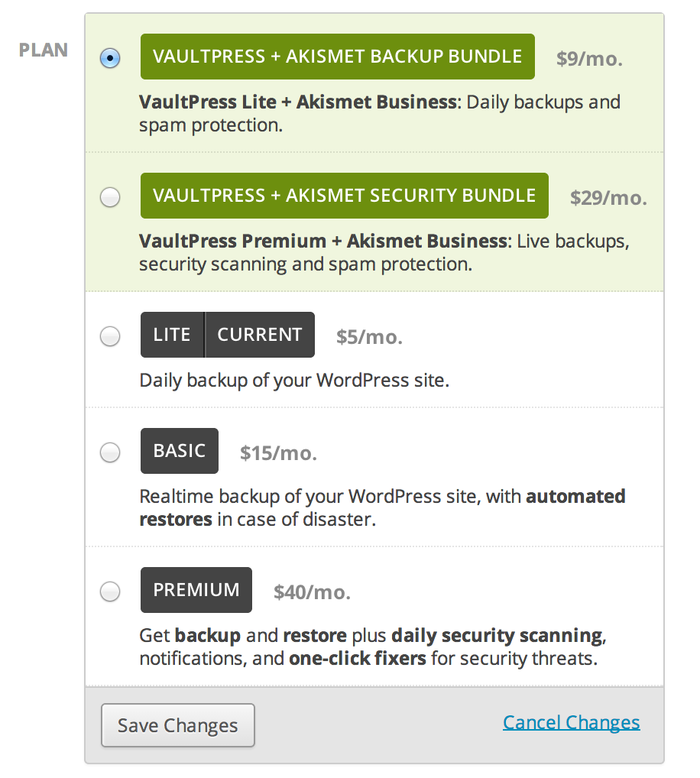
Task: Click the green Backup Bundle plan badge
Action: (337, 57)
